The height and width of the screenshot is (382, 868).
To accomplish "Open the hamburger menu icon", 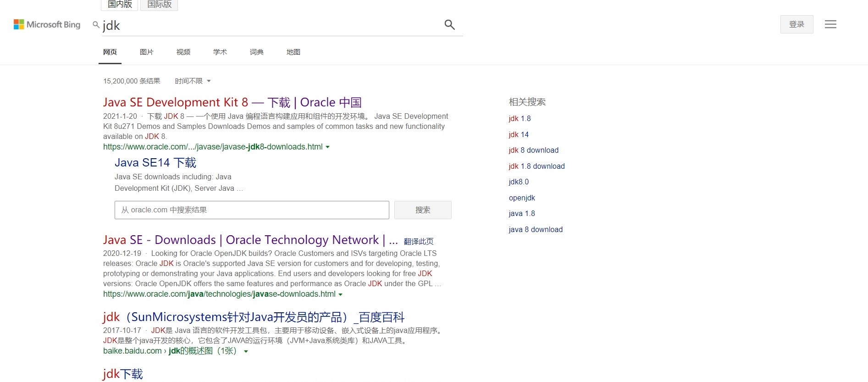I will tap(830, 24).
